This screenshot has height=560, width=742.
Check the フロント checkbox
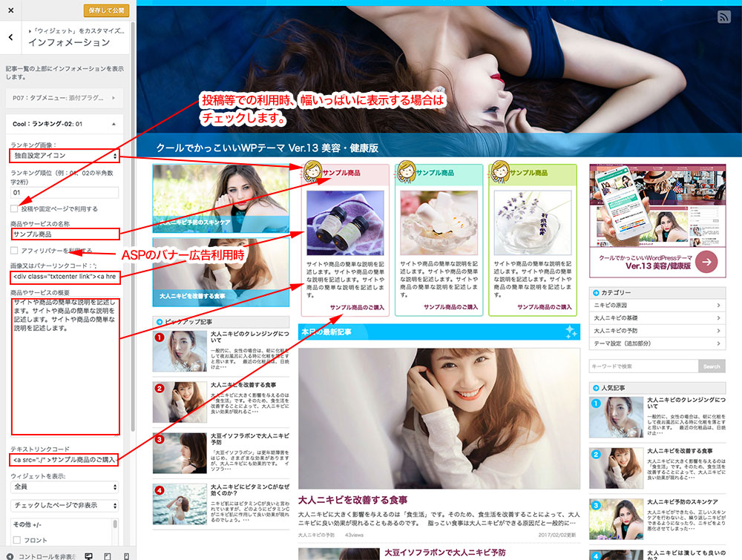pos(17,540)
